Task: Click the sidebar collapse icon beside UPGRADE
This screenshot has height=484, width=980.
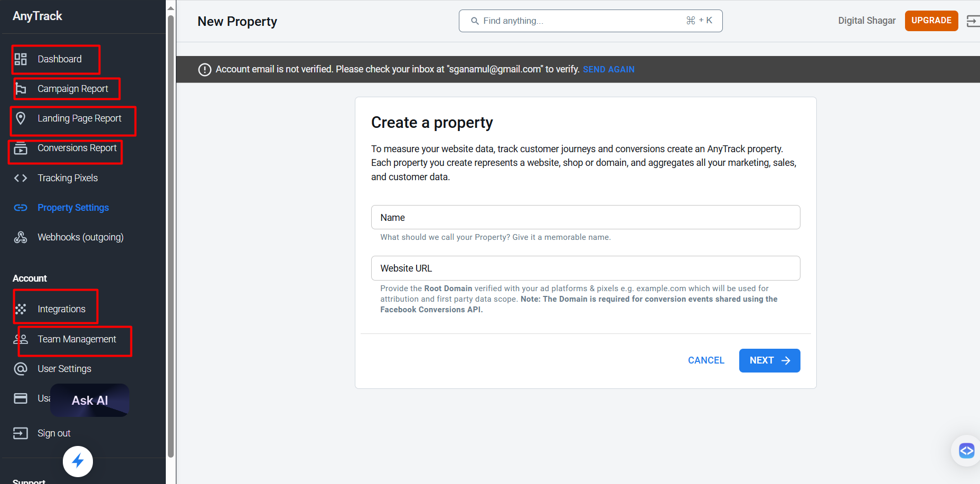Action: pos(973,21)
